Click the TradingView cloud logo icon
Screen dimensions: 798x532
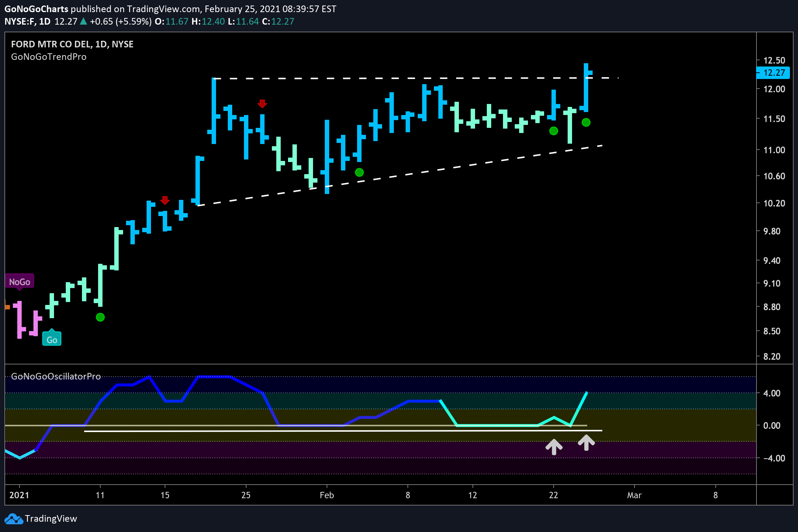pyautogui.click(x=14, y=519)
